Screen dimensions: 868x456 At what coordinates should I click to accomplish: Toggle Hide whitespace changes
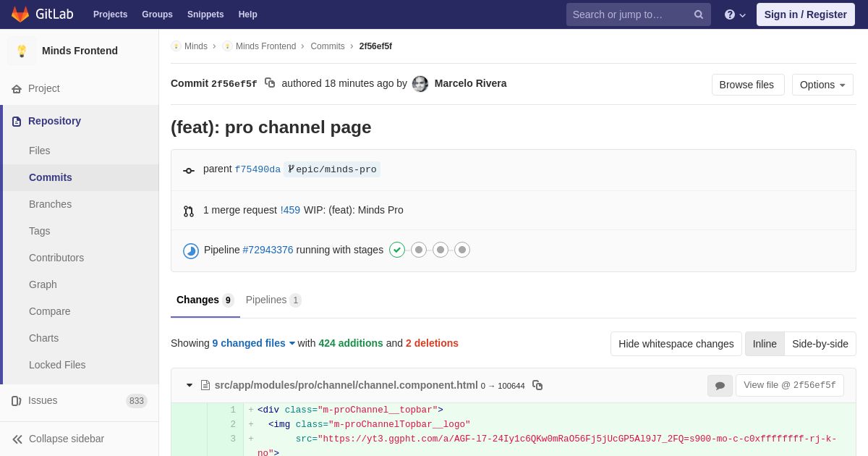676,344
